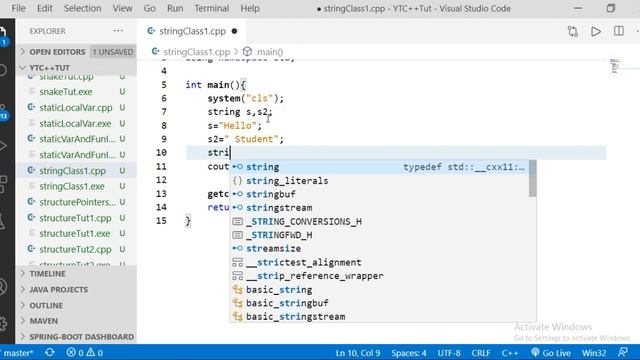Choose the 'string' autocomplete suggestion
The image size is (640, 360).
coord(380,167)
